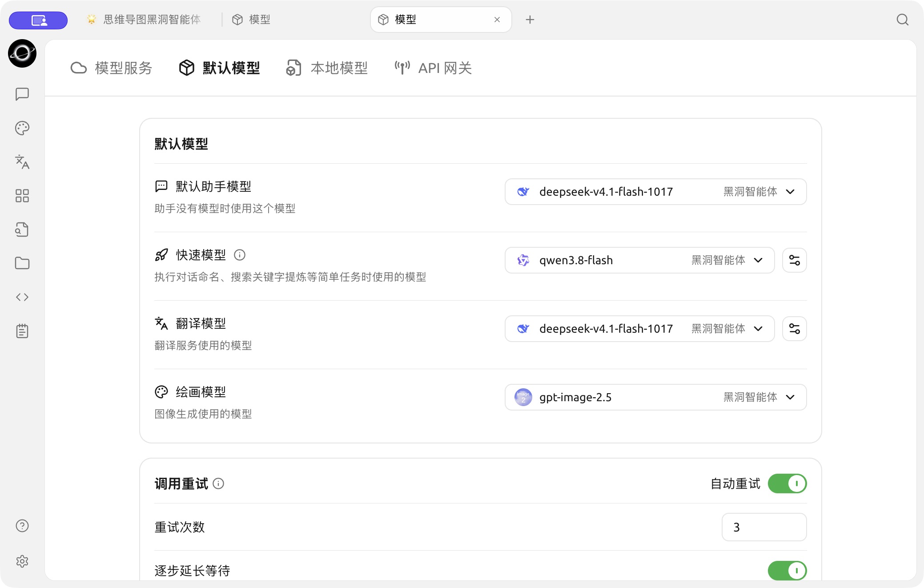Screen dimensions: 924x588
Task: Open settings sliders for 翻译模型
Action: [794, 329]
